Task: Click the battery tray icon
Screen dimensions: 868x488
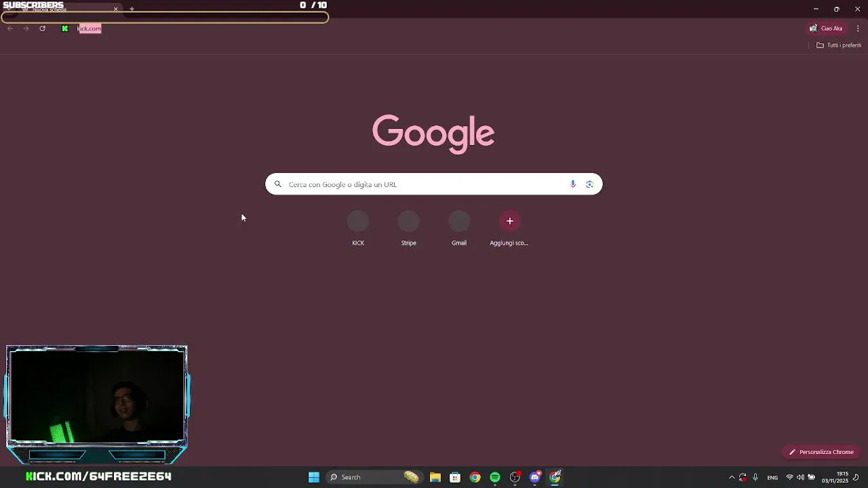Action: pyautogui.click(x=811, y=477)
